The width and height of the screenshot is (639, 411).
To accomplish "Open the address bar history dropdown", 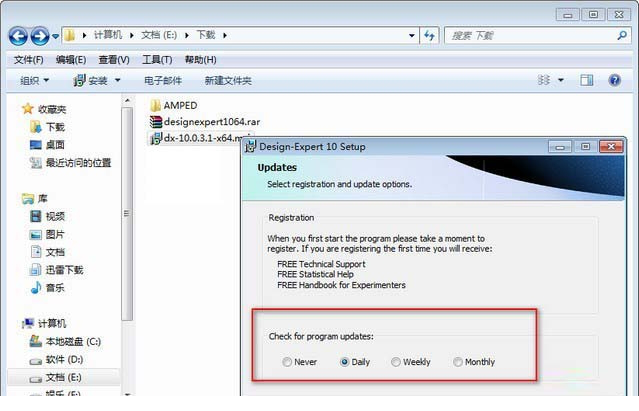I will click(x=412, y=36).
